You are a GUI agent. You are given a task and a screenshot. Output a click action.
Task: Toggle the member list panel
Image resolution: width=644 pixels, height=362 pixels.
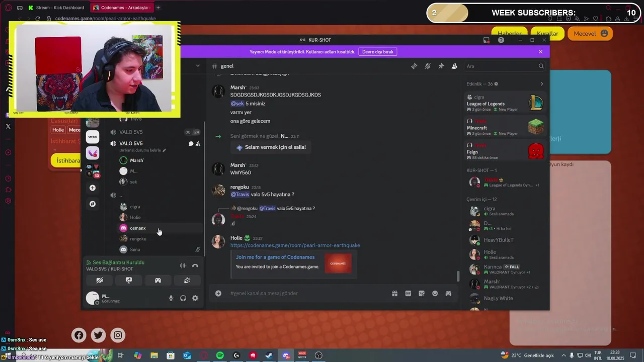(454, 66)
